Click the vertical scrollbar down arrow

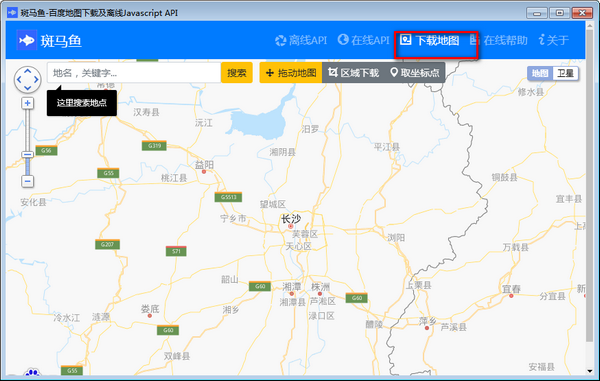click(589, 371)
